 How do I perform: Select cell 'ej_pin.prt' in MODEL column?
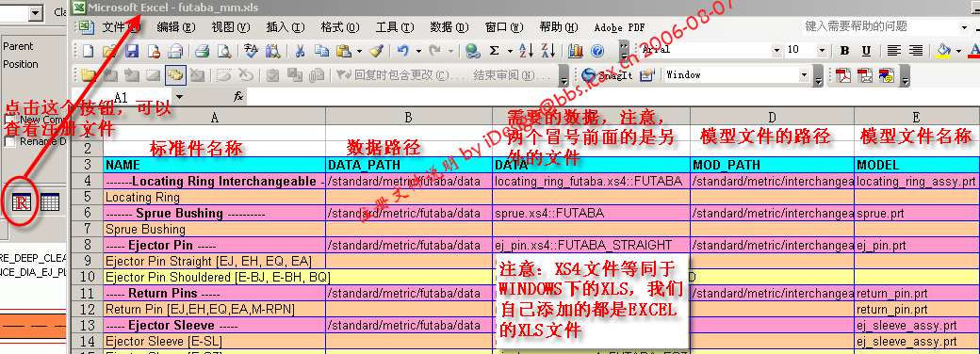(x=917, y=245)
